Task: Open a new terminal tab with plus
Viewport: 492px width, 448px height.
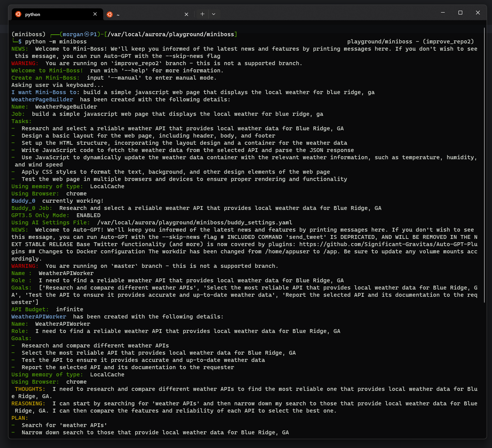Action: (202, 14)
